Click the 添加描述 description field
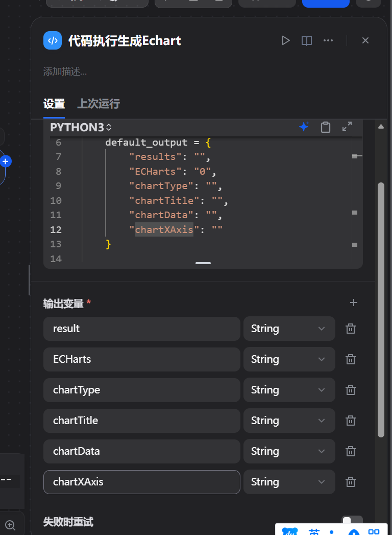 (x=65, y=72)
